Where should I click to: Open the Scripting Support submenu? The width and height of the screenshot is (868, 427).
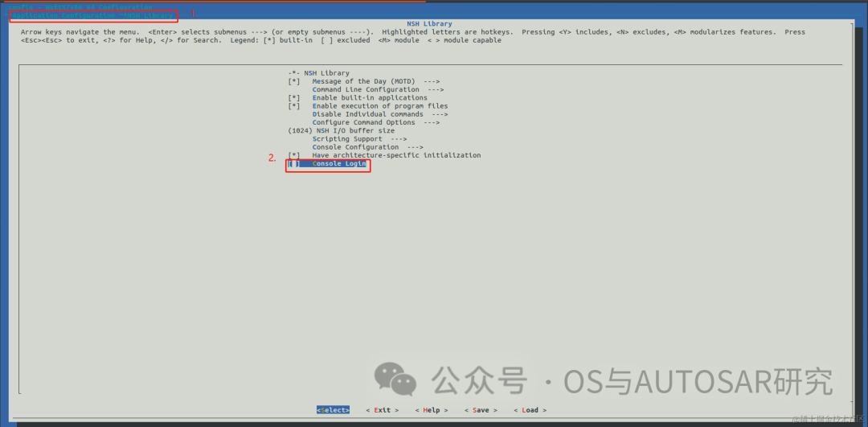[x=360, y=139]
